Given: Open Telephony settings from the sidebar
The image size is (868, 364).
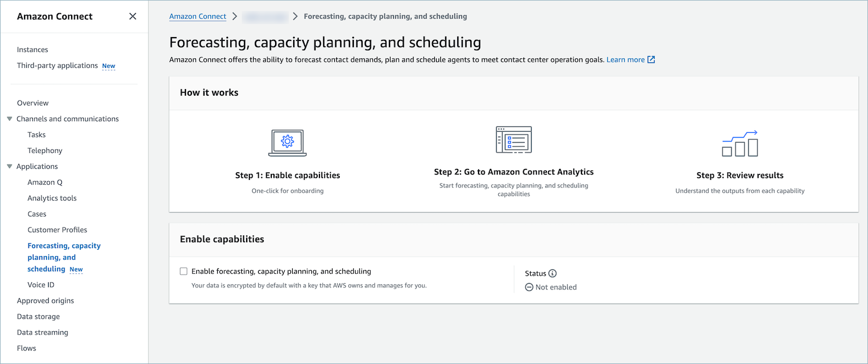Looking at the screenshot, I should pyautogui.click(x=44, y=150).
